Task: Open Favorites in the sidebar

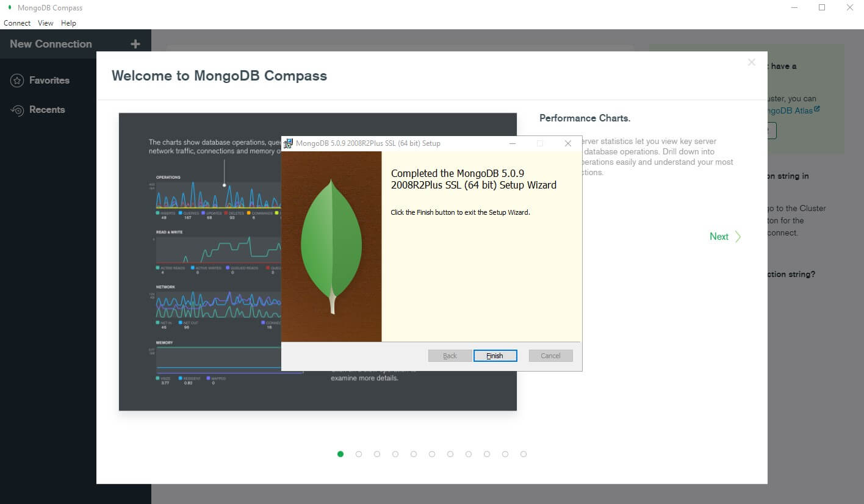Action: click(49, 81)
